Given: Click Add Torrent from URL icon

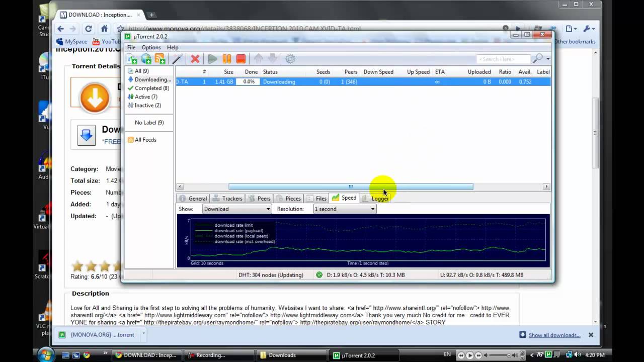Looking at the screenshot, I should pos(146,59).
